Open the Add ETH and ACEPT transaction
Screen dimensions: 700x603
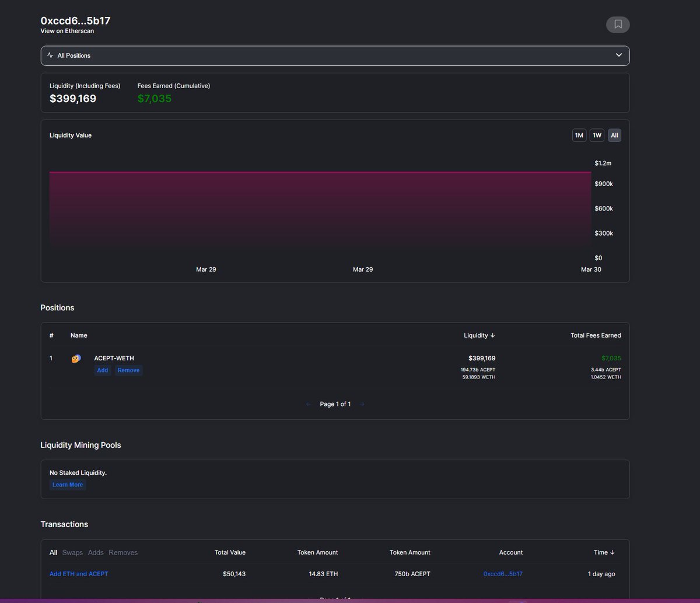point(79,574)
